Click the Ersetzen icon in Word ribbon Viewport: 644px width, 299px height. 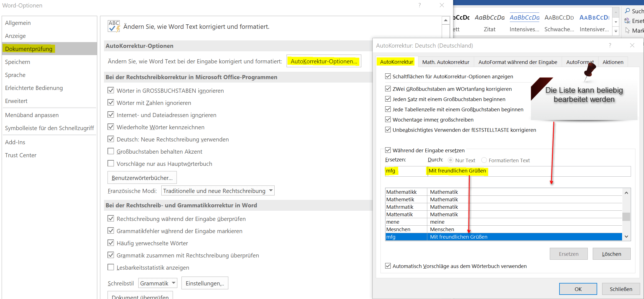click(627, 20)
